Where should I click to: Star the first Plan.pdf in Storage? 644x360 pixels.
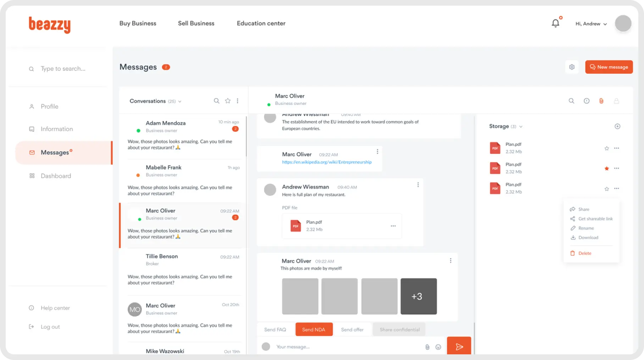point(607,148)
